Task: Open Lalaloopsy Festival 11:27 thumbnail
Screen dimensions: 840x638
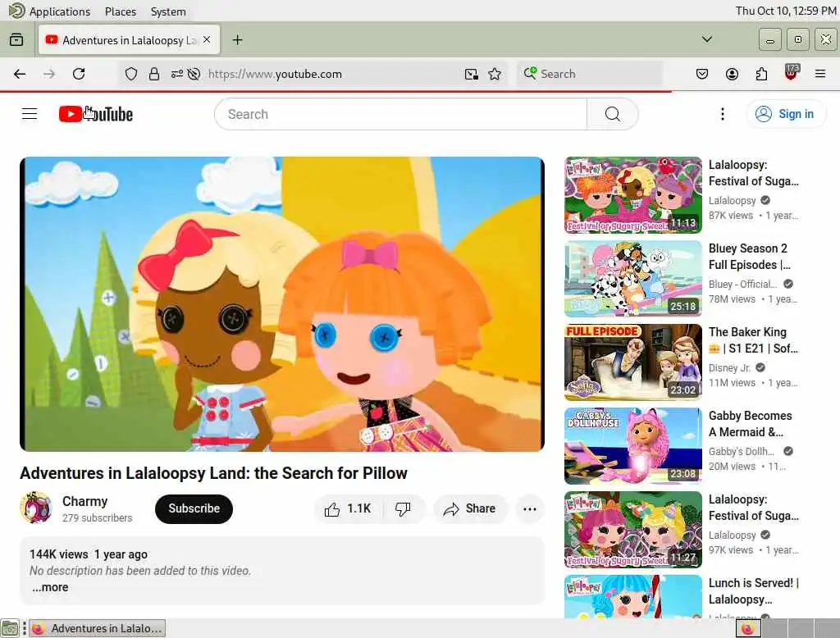Action: 633,529
